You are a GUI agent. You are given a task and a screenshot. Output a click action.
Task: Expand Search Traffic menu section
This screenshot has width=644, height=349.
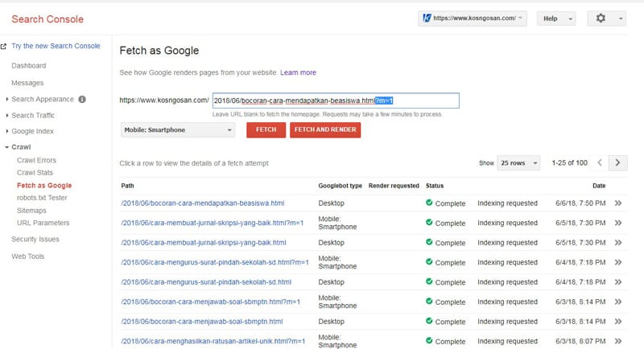tap(7, 115)
